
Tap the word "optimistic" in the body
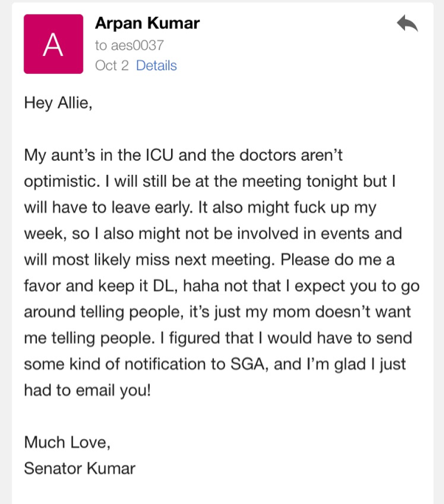coord(60,182)
